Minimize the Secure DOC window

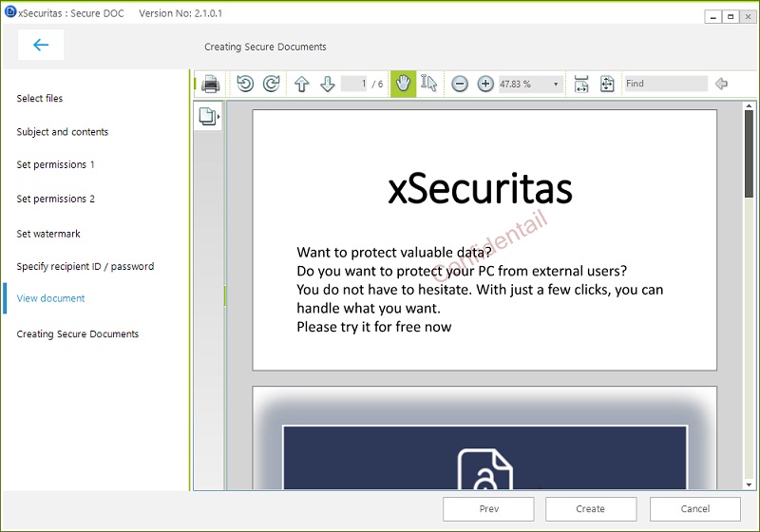click(713, 17)
